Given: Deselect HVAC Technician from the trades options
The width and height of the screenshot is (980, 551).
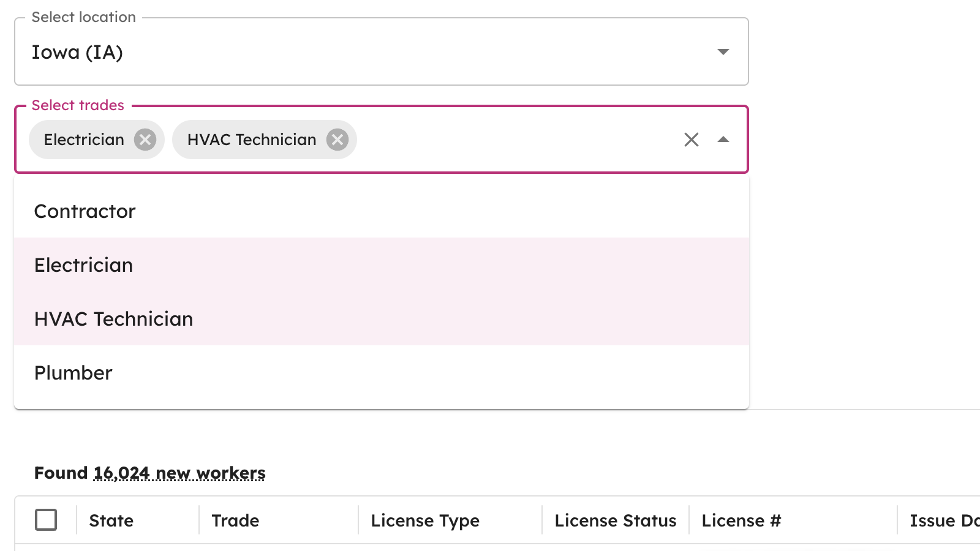Looking at the screenshot, I should (113, 318).
